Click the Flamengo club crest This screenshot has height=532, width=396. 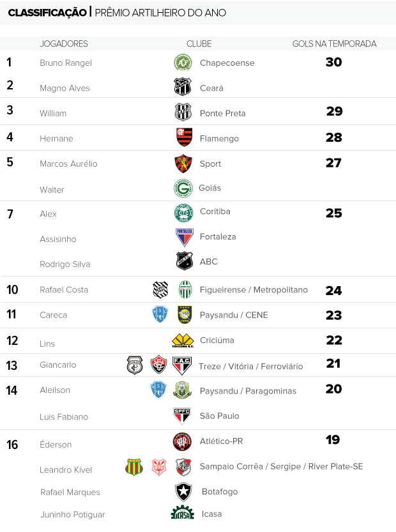click(x=184, y=137)
